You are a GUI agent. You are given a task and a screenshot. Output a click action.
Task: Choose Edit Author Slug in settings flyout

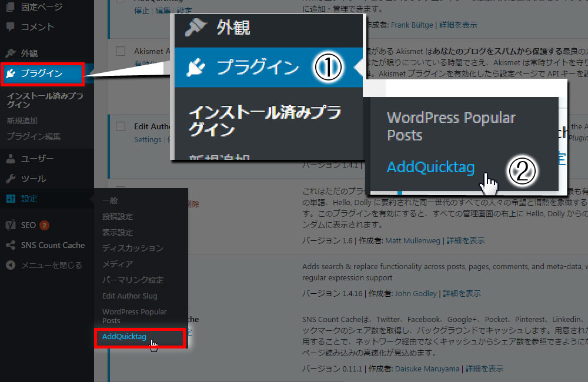tap(130, 296)
